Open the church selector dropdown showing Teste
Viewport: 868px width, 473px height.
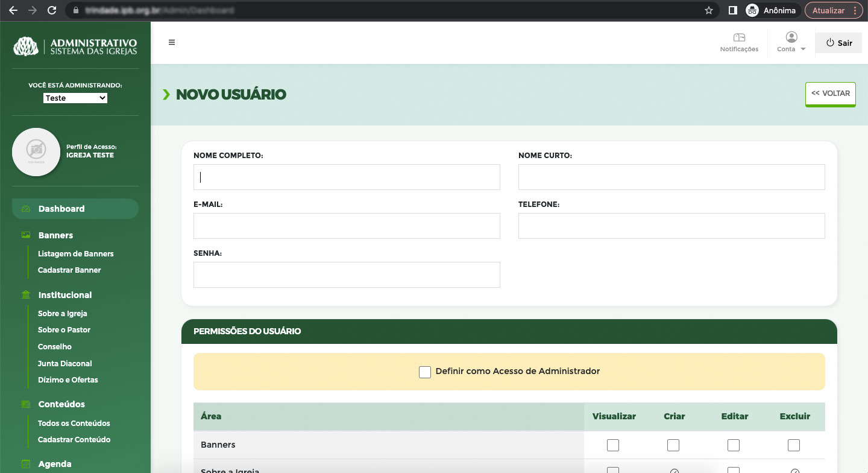pos(75,98)
